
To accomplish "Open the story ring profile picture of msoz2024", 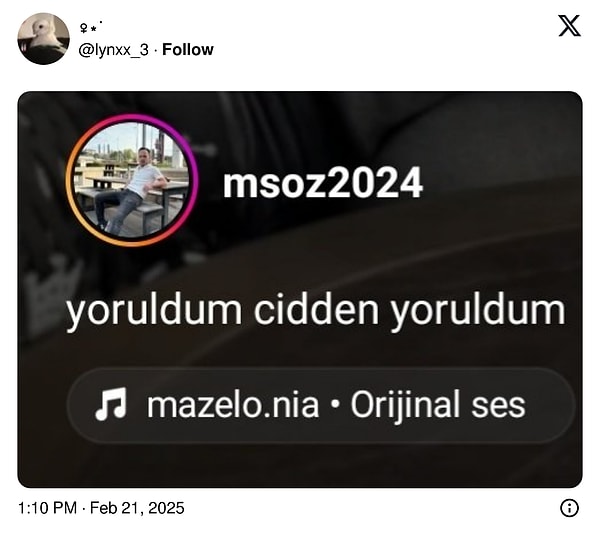I will point(132,180).
